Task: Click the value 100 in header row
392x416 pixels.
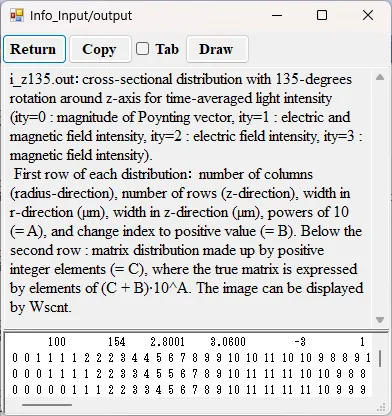Action: point(57,342)
